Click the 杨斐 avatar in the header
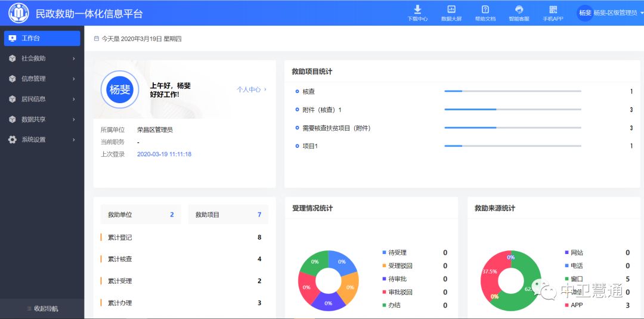 point(585,13)
